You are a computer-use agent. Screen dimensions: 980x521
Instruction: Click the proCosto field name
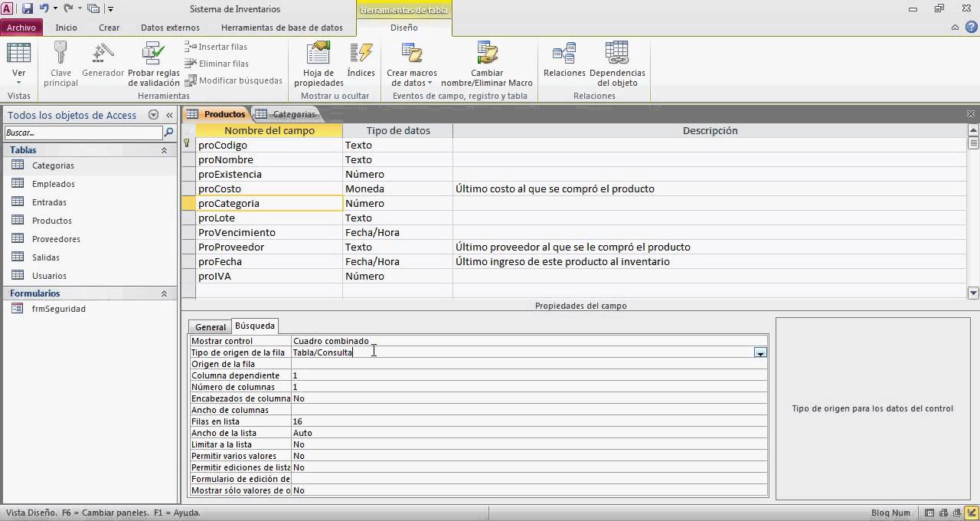(269, 188)
